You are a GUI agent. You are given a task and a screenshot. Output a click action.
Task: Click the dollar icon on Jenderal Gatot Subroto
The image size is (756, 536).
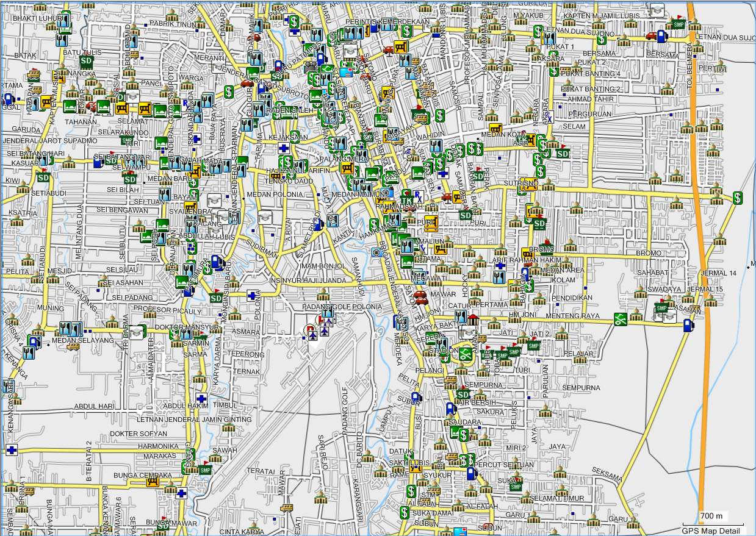[229, 91]
